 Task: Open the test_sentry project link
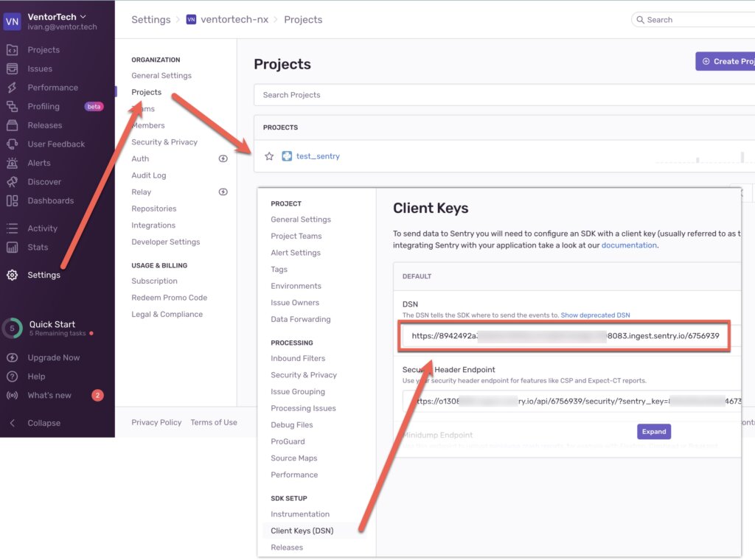click(x=318, y=156)
